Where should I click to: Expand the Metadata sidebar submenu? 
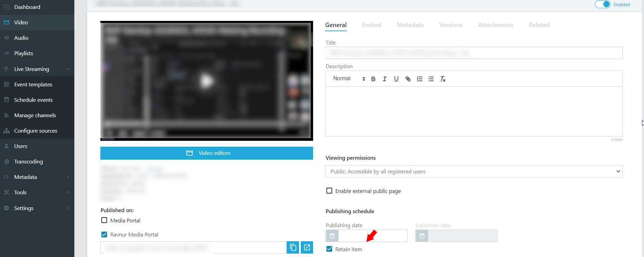(x=68, y=177)
